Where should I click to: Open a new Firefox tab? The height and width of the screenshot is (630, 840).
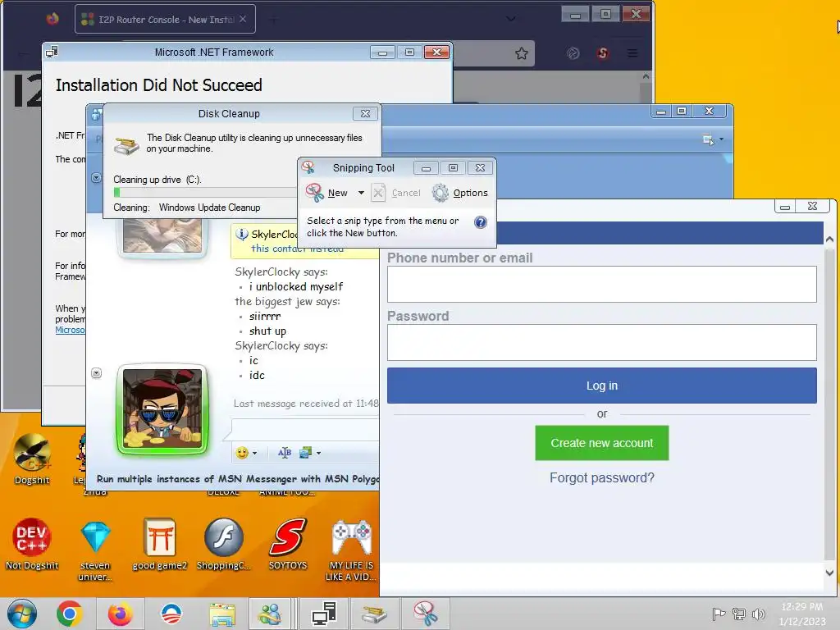273,20
